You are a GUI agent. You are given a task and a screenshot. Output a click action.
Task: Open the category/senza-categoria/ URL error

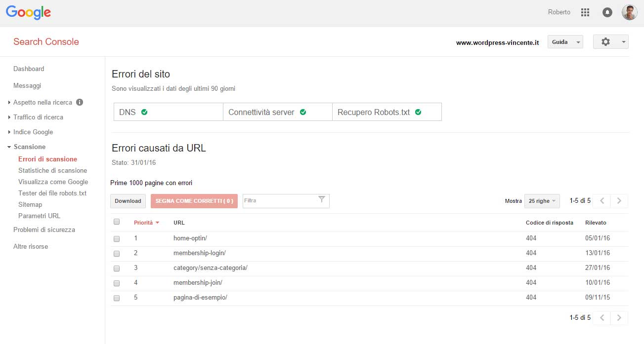pyautogui.click(x=211, y=268)
